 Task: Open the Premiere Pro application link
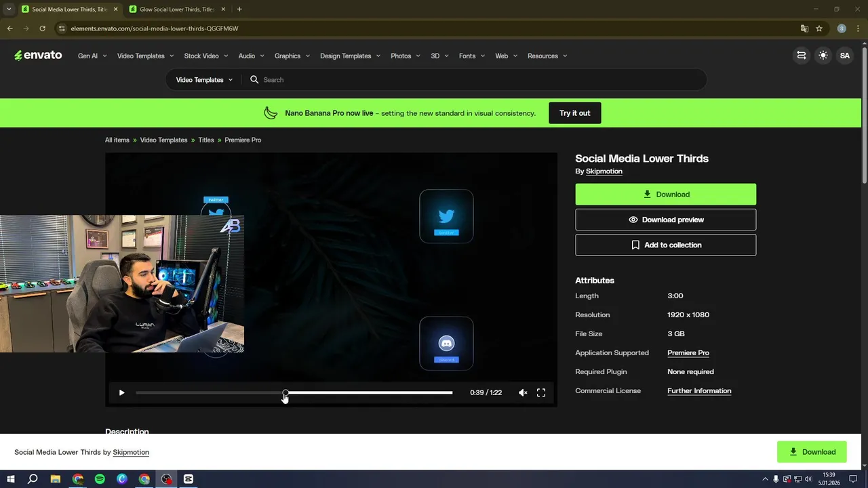(688, 353)
